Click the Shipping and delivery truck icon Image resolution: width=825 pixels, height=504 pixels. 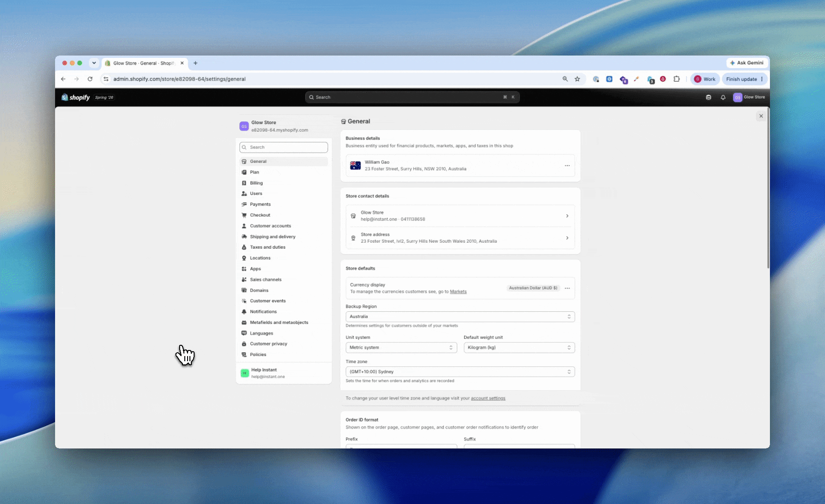(244, 237)
